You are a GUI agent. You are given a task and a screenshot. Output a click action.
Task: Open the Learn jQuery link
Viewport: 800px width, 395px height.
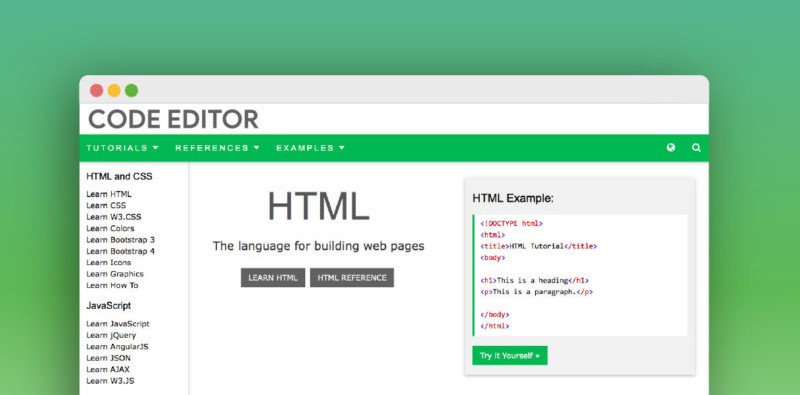click(x=111, y=335)
